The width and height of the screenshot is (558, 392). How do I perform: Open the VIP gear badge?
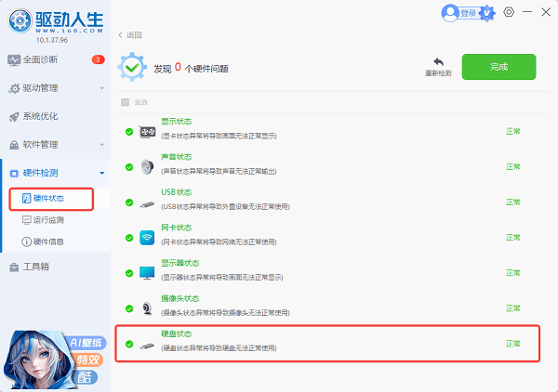(x=487, y=13)
